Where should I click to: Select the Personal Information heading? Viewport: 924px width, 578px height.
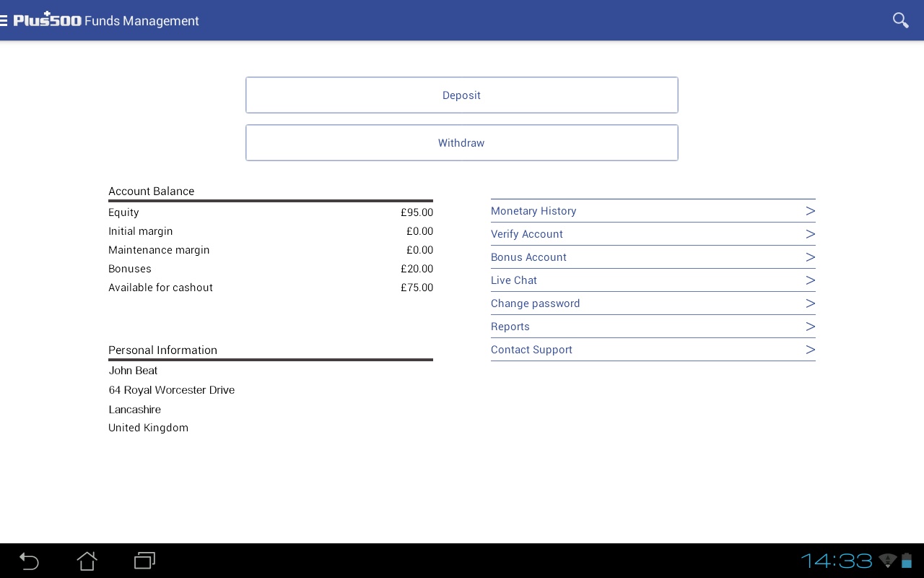click(x=162, y=350)
